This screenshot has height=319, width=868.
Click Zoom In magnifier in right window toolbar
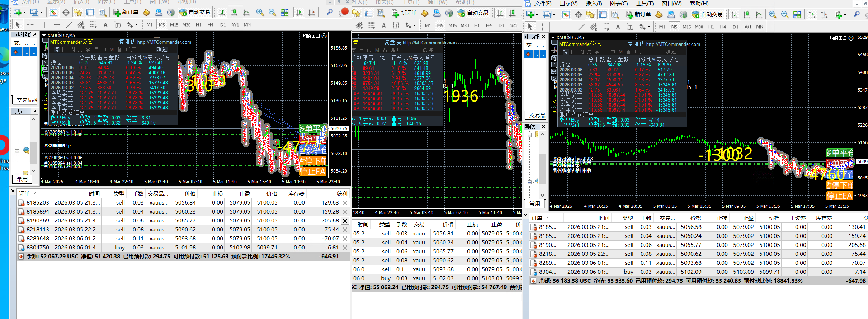pos(772,15)
